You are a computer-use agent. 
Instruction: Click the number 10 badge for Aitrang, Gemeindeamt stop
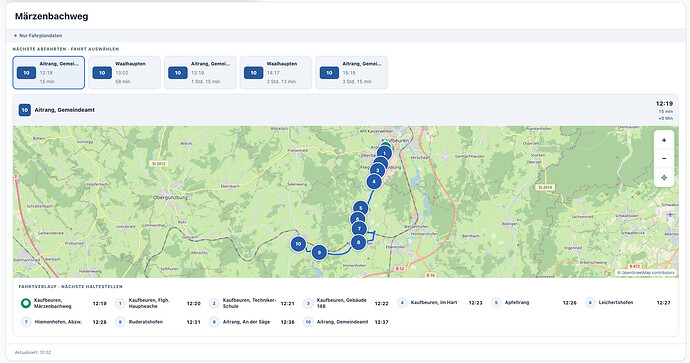(308, 322)
